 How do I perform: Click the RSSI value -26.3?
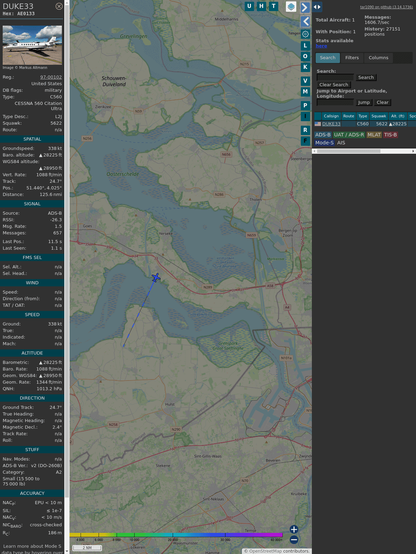[x=56, y=220]
